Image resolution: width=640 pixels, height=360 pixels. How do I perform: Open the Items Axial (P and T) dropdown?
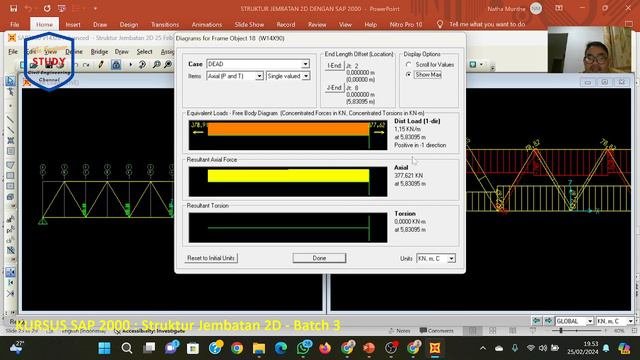tap(259, 76)
